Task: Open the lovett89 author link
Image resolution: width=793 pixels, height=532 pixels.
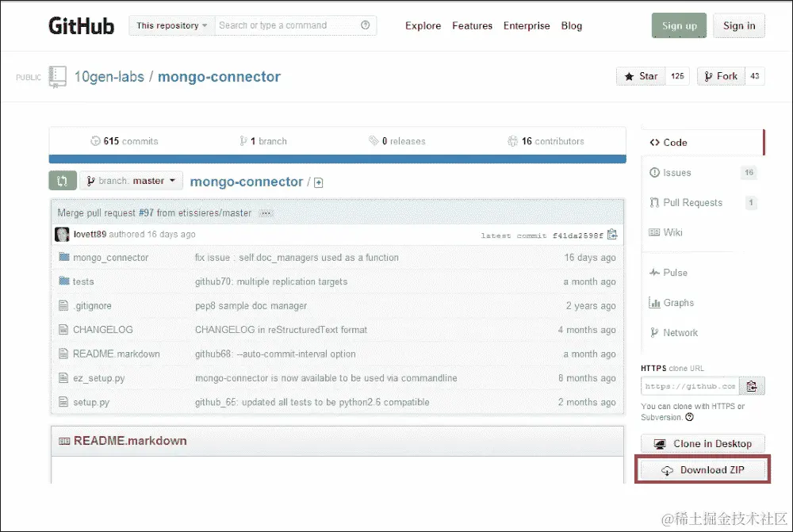Action: 90,234
